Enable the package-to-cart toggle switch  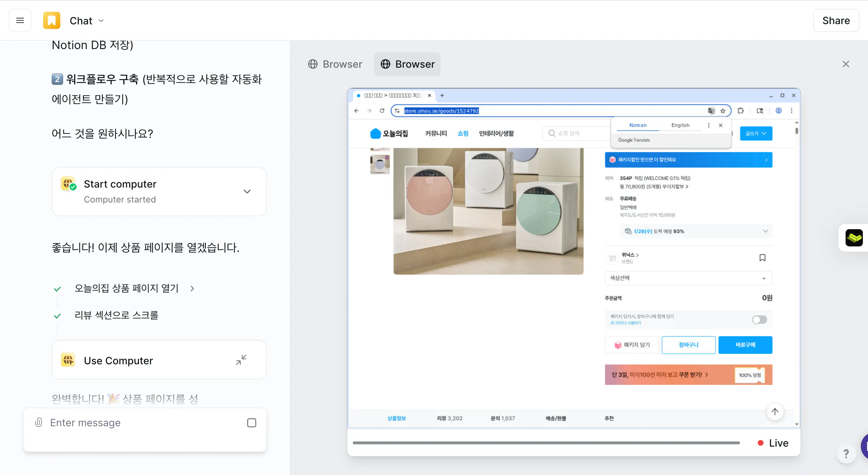pyautogui.click(x=759, y=320)
